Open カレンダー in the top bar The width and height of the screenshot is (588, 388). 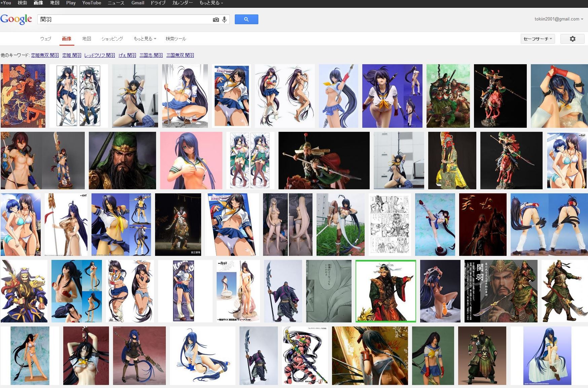183,3
